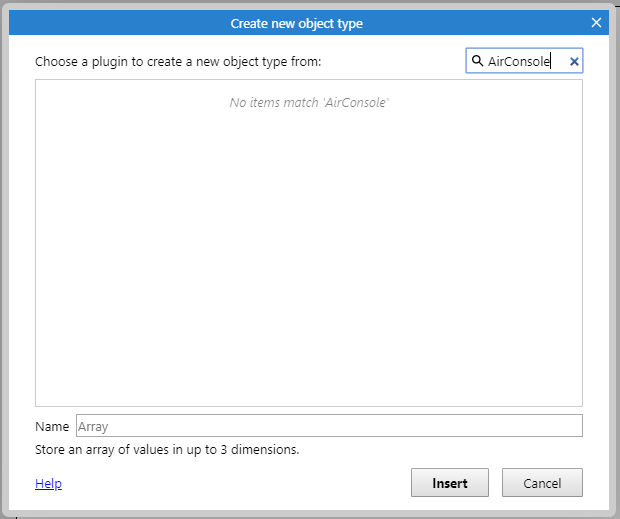Click blank space between Help and Insert
The image size is (620, 519).
click(236, 483)
